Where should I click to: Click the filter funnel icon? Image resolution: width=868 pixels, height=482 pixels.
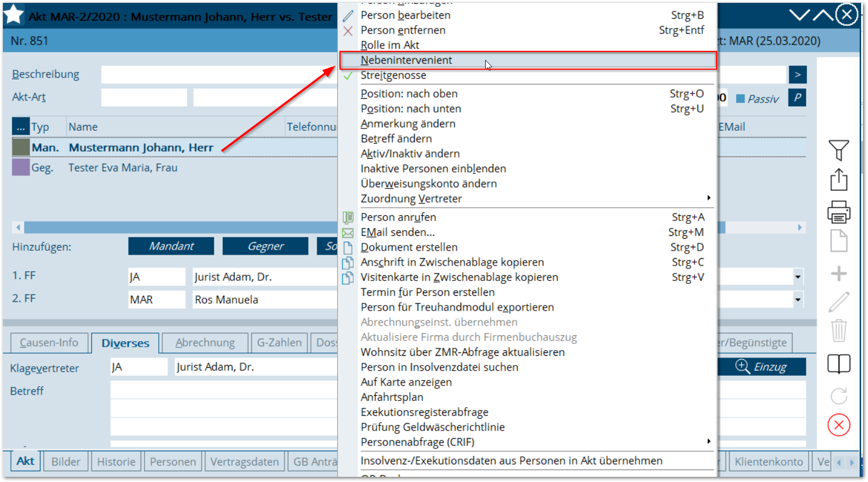click(838, 150)
